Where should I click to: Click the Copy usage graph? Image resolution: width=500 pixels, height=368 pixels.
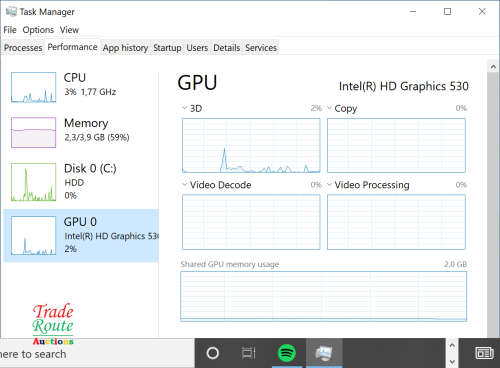coord(396,145)
